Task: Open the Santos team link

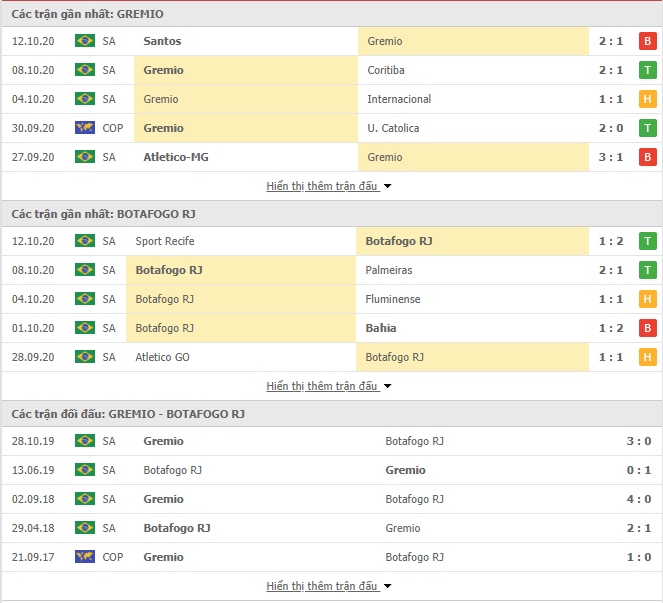Action: pyautogui.click(x=162, y=41)
